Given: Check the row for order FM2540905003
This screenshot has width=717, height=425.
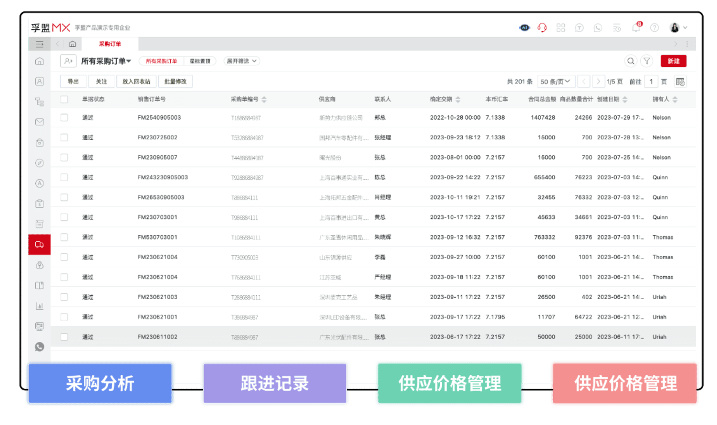Looking at the screenshot, I should click(x=64, y=117).
